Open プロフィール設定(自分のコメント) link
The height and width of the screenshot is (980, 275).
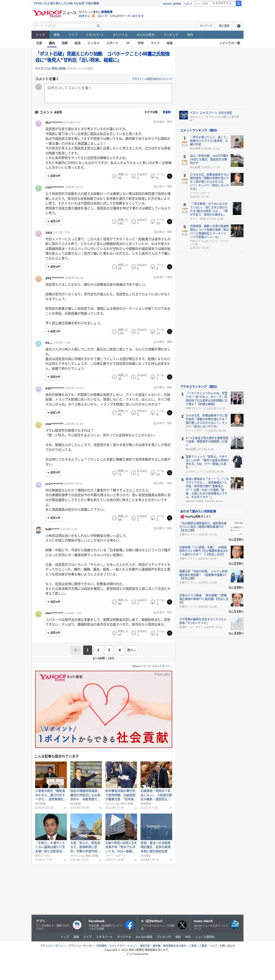point(152,79)
